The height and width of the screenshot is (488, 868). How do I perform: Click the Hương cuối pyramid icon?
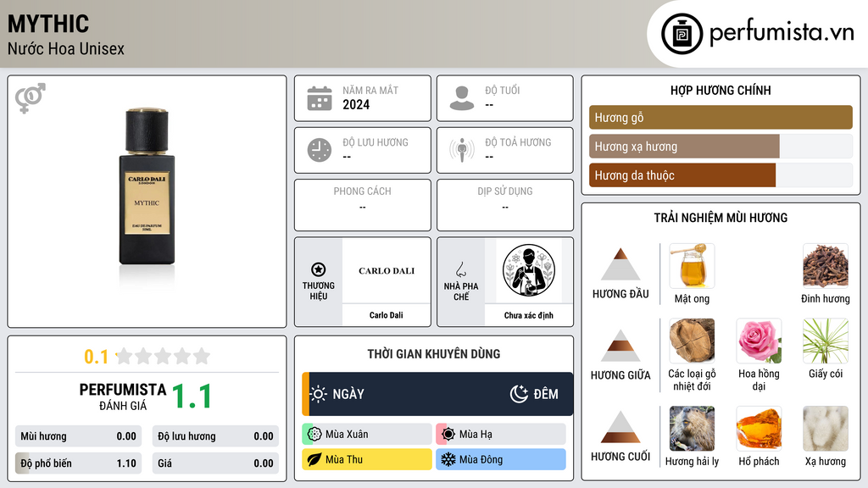pyautogui.click(x=620, y=427)
